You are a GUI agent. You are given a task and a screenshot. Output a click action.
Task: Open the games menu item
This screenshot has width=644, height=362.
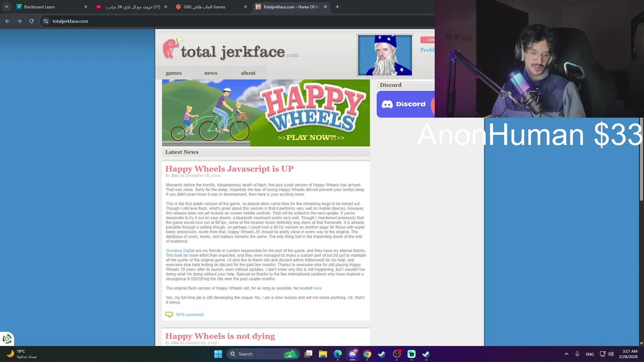(x=174, y=73)
